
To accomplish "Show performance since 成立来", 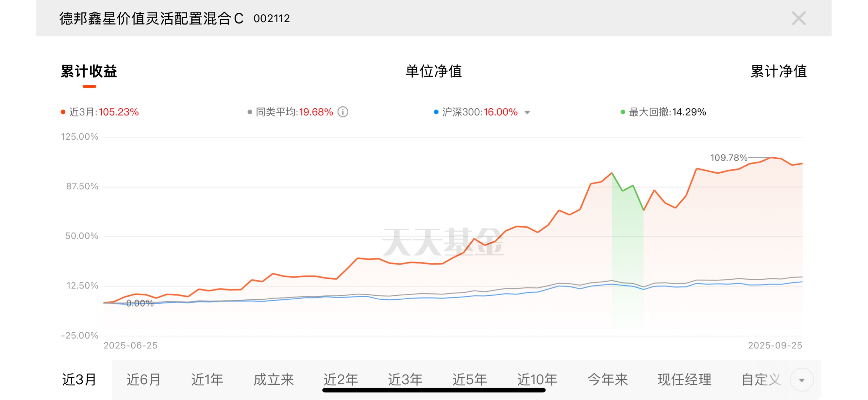I will point(274,380).
